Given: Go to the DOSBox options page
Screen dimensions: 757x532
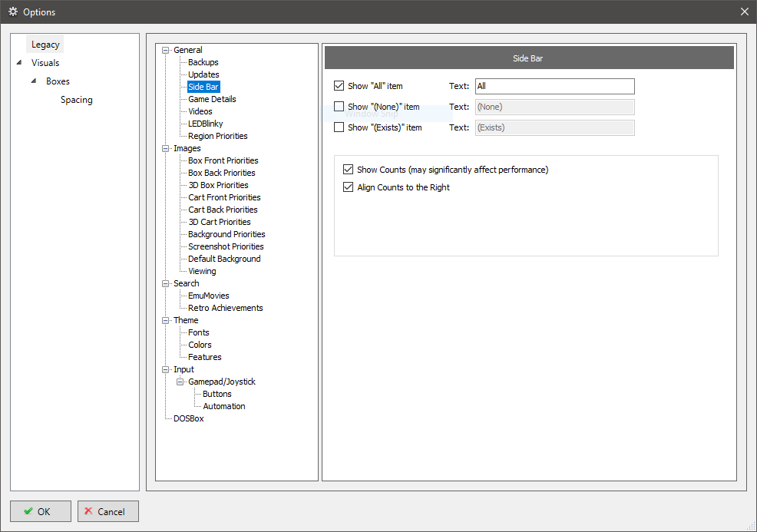Looking at the screenshot, I should [x=188, y=418].
